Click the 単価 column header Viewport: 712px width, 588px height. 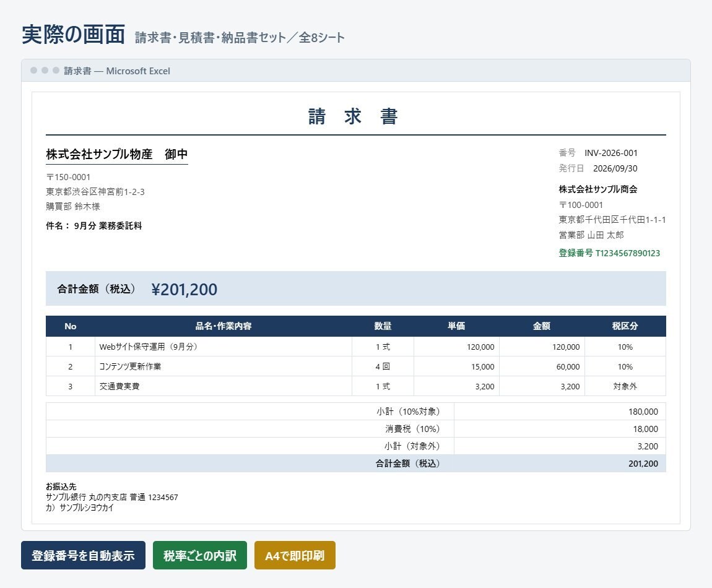pos(456,326)
